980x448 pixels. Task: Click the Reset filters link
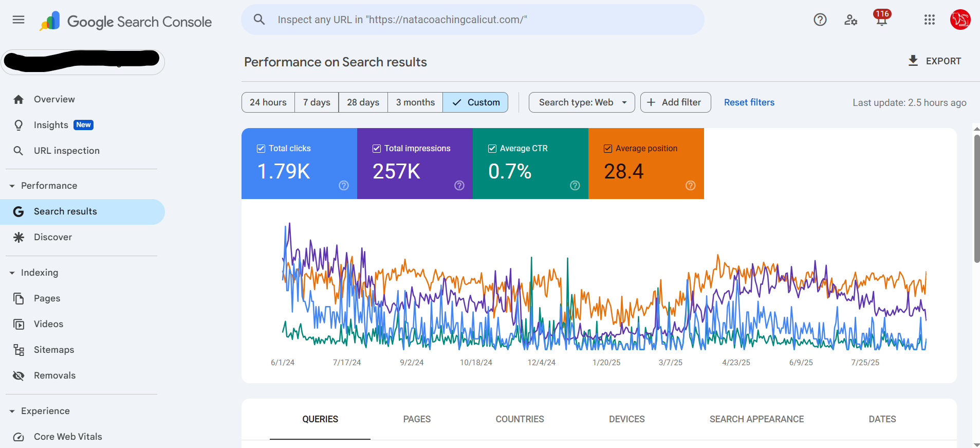point(749,102)
